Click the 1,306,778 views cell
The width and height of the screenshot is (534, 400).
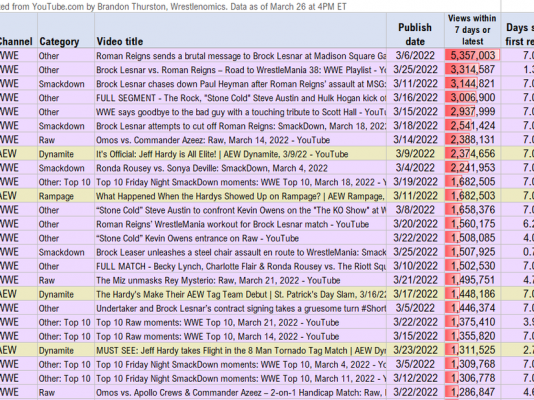point(472,378)
